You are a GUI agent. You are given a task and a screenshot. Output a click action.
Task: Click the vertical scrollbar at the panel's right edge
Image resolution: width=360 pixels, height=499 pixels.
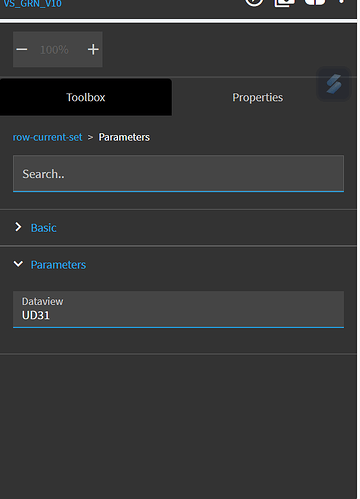click(358, 249)
